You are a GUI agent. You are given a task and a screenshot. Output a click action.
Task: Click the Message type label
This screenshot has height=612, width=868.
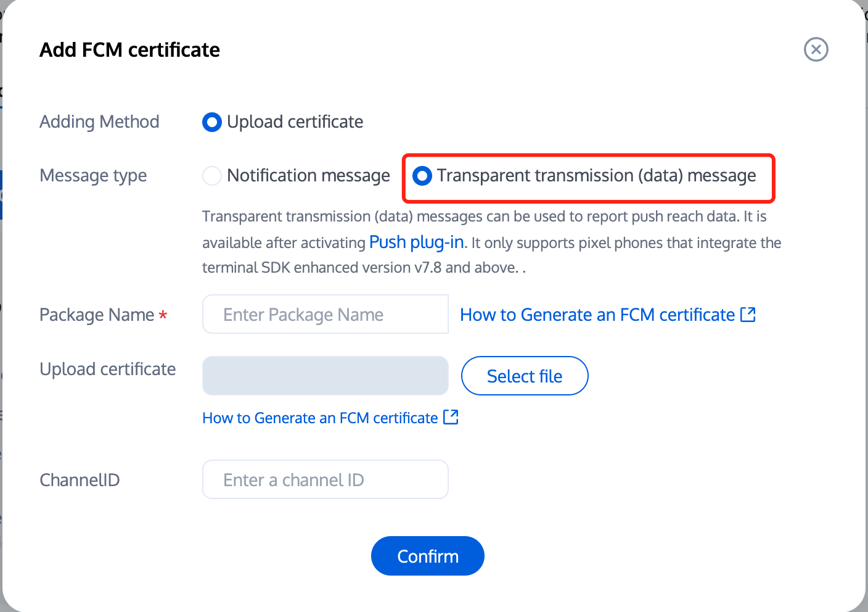pos(93,176)
